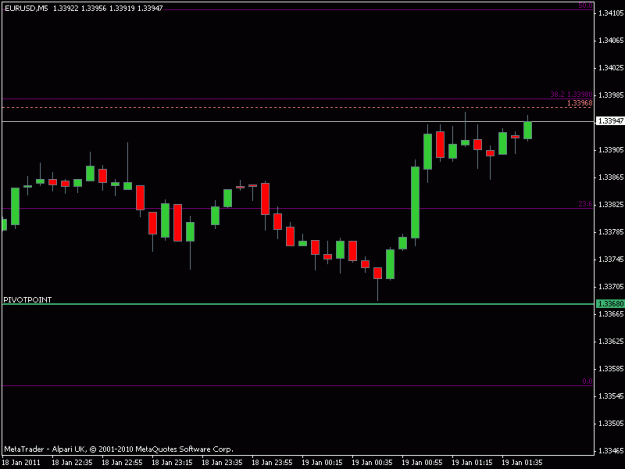Image resolution: width=625 pixels, height=469 pixels.
Task: Click the 1.33968 dashed line price label
Action: pyautogui.click(x=580, y=103)
